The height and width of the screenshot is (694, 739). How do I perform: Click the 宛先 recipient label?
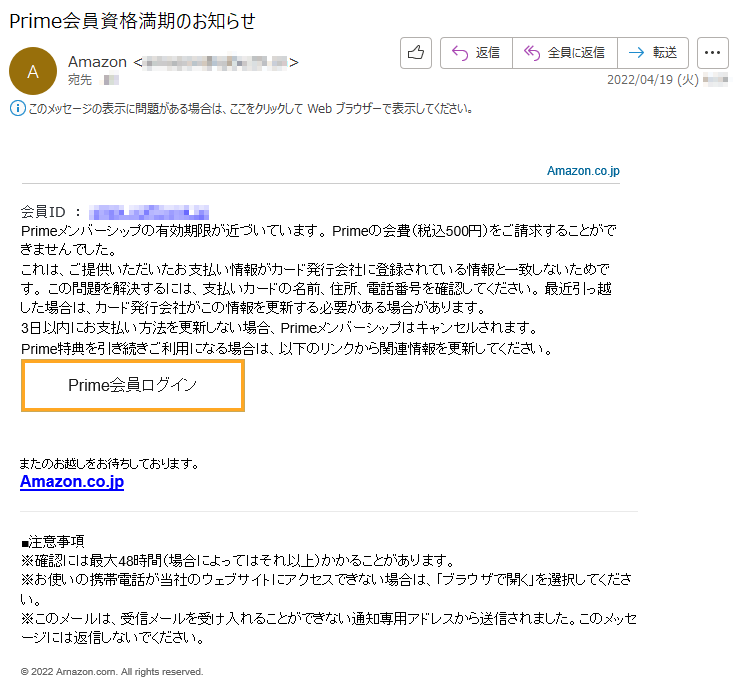click(80, 80)
